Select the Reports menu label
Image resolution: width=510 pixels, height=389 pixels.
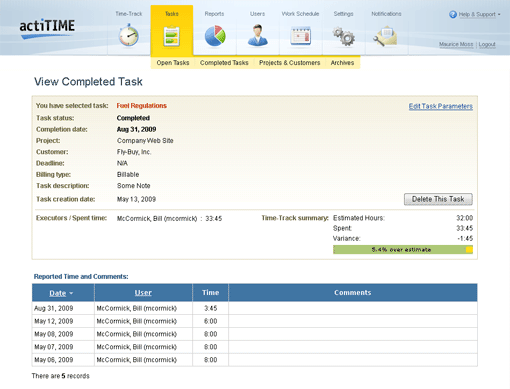[x=214, y=14]
